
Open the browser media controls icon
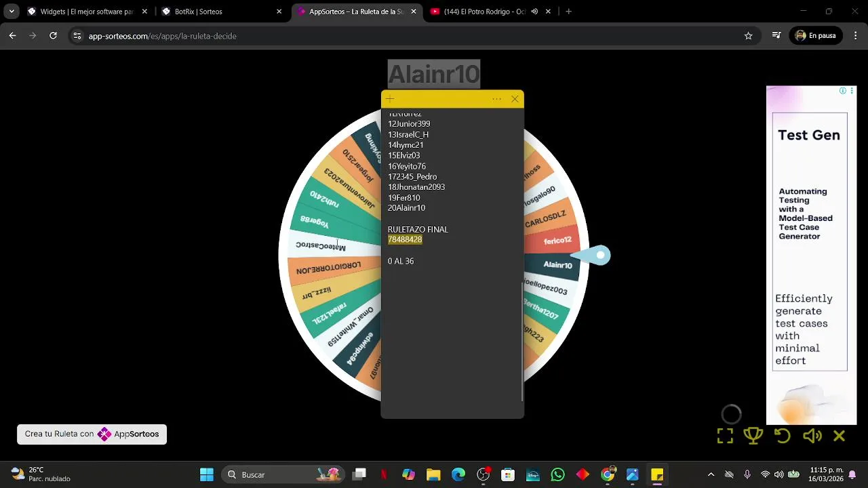(x=776, y=36)
